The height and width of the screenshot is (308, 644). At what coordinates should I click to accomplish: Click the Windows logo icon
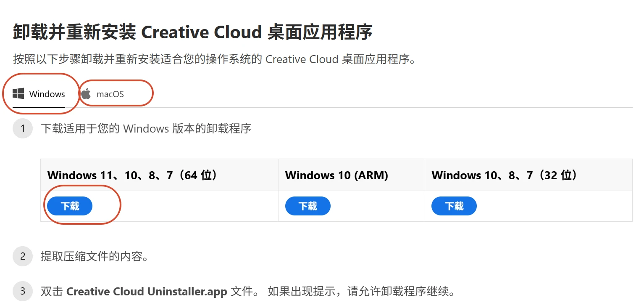point(18,93)
